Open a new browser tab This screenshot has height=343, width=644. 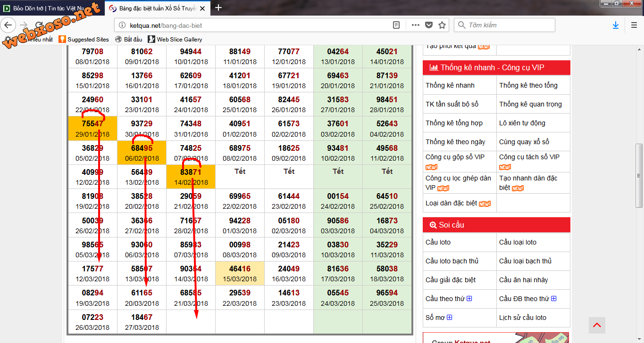(x=218, y=7)
